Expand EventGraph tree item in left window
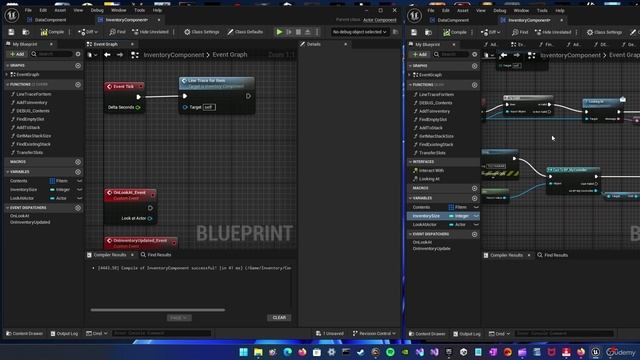Screen dimensions: 640x360 [7, 74]
